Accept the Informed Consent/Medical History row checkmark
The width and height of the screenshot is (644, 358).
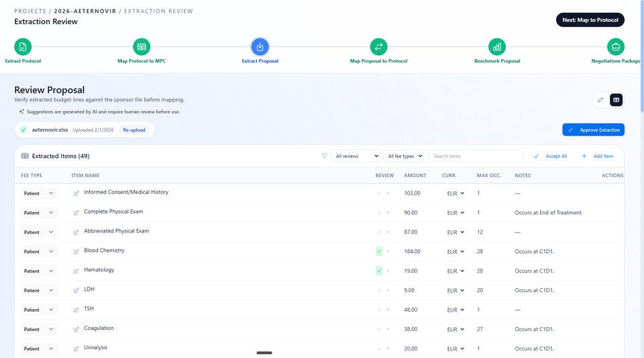[x=379, y=193]
